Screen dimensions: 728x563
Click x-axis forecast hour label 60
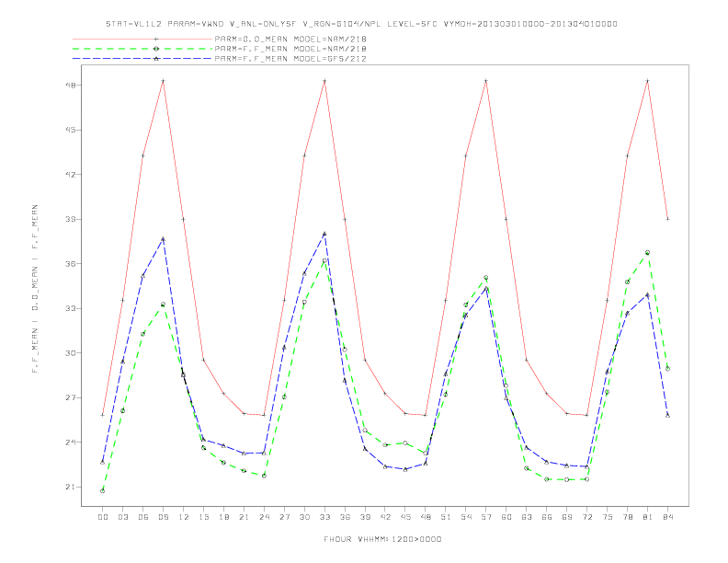[506, 517]
